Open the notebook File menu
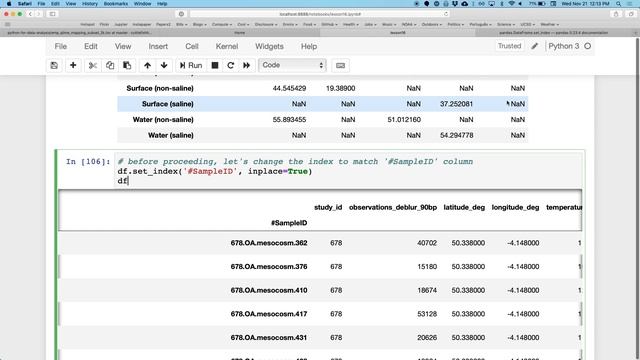Viewport: 640px width, 360px height. tap(61, 47)
